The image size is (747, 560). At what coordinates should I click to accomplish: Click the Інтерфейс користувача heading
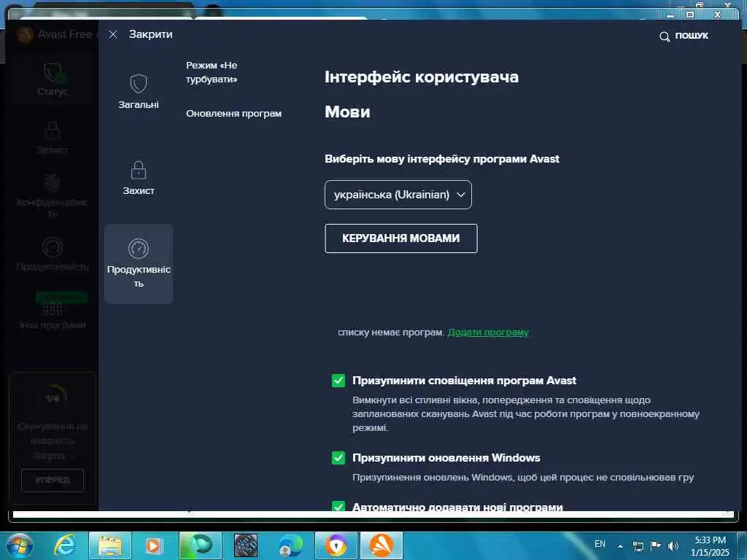[422, 77]
